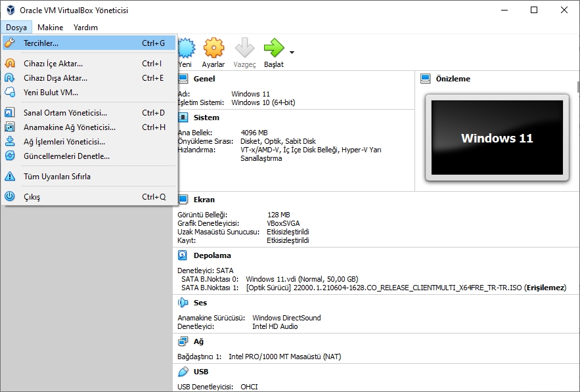The height and width of the screenshot is (392, 580).
Task: Click the Yeni blue starburst toolbar icon
Action: [186, 48]
